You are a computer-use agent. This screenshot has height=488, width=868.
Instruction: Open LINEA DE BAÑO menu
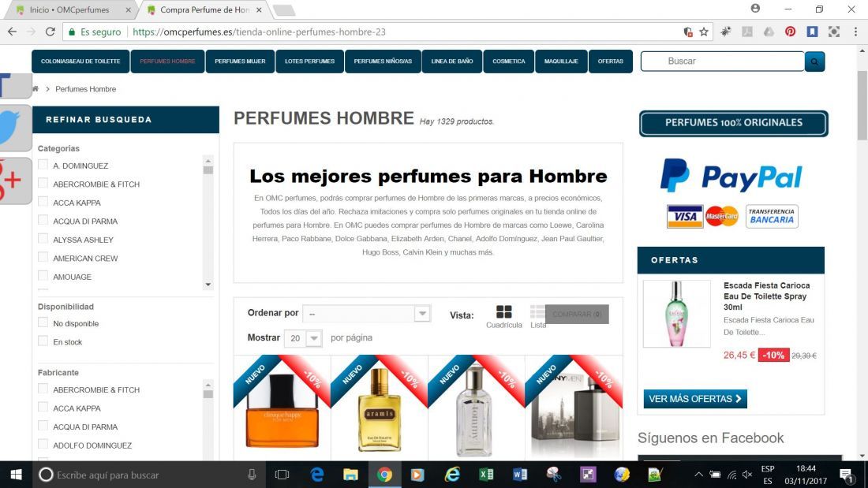(x=451, y=61)
